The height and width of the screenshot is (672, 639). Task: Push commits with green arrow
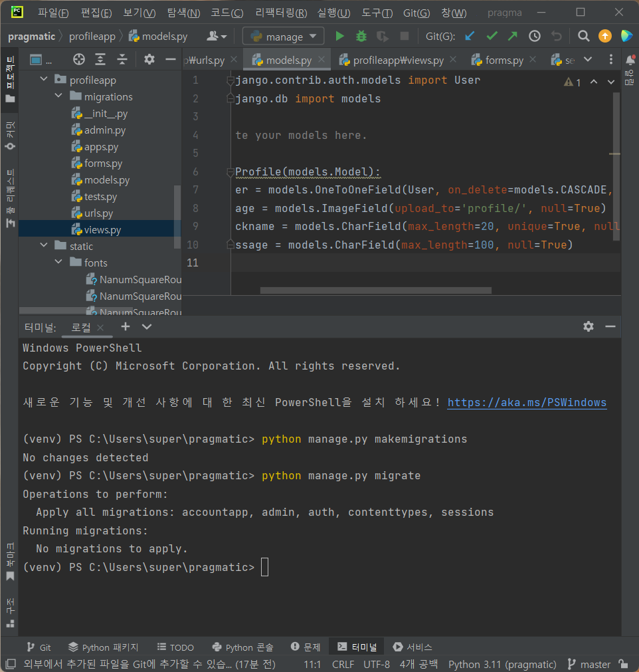tap(513, 36)
